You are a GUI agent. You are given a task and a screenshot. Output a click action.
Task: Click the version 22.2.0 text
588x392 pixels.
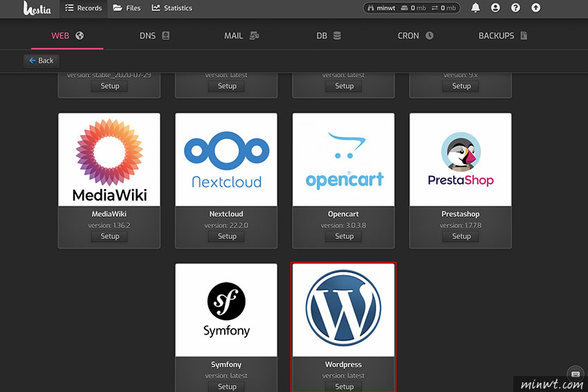click(x=226, y=226)
